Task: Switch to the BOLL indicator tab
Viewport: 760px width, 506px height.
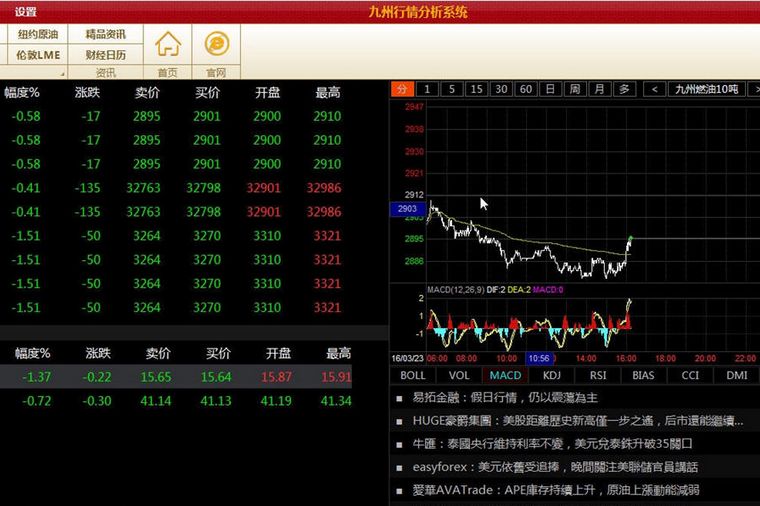Action: pos(413,375)
